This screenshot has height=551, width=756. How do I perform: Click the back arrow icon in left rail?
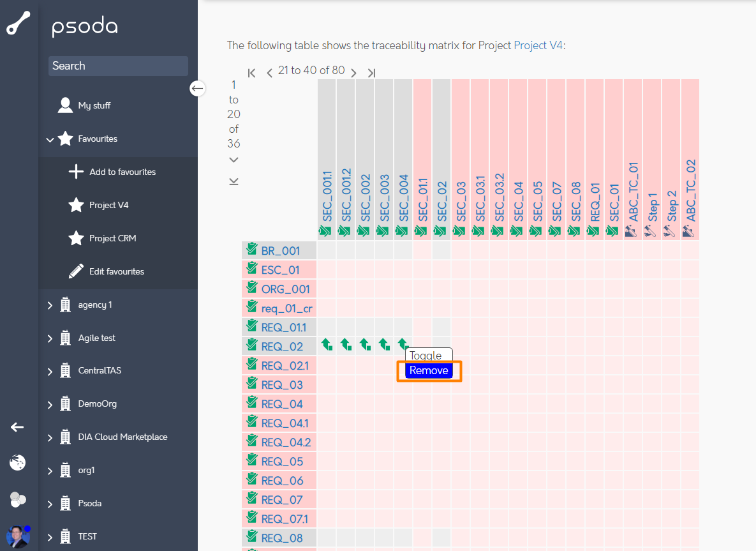17,427
